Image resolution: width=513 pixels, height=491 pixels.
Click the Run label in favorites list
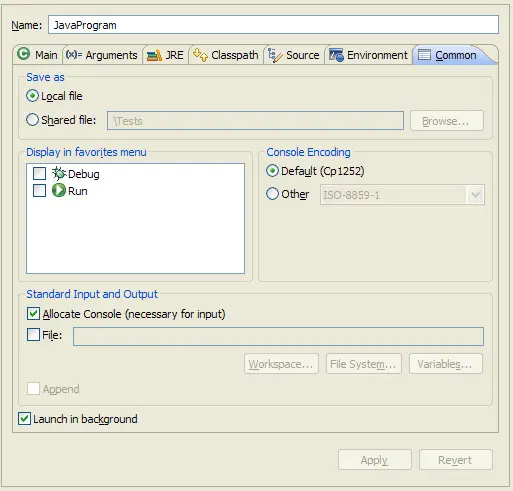coord(78,191)
